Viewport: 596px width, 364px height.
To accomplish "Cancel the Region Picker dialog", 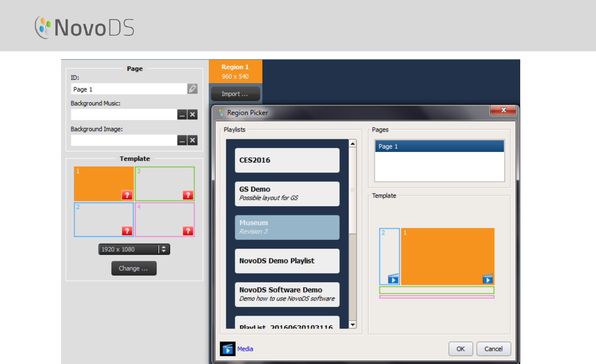I will [493, 349].
